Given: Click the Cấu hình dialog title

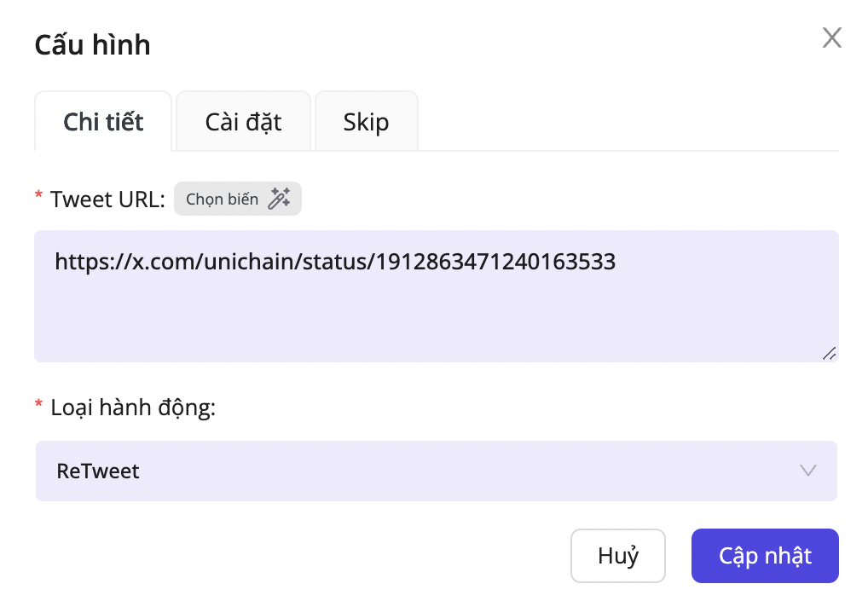Looking at the screenshot, I should 92,44.
